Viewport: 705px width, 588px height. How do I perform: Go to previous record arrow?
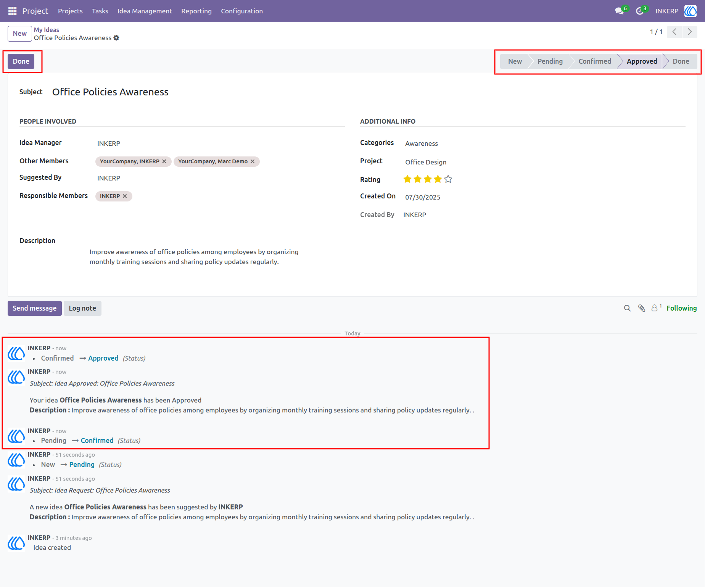[674, 32]
